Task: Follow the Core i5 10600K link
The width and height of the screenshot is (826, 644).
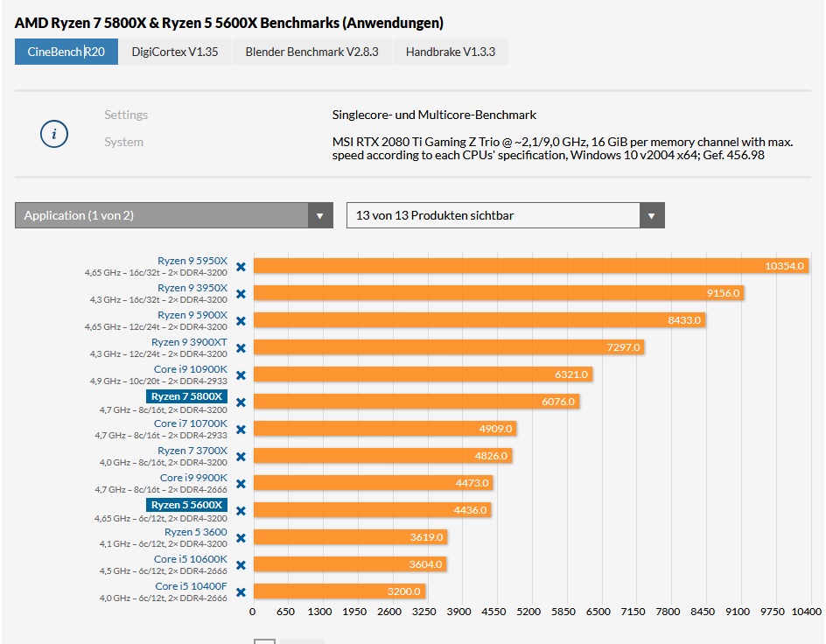Action: pyautogui.click(x=191, y=559)
